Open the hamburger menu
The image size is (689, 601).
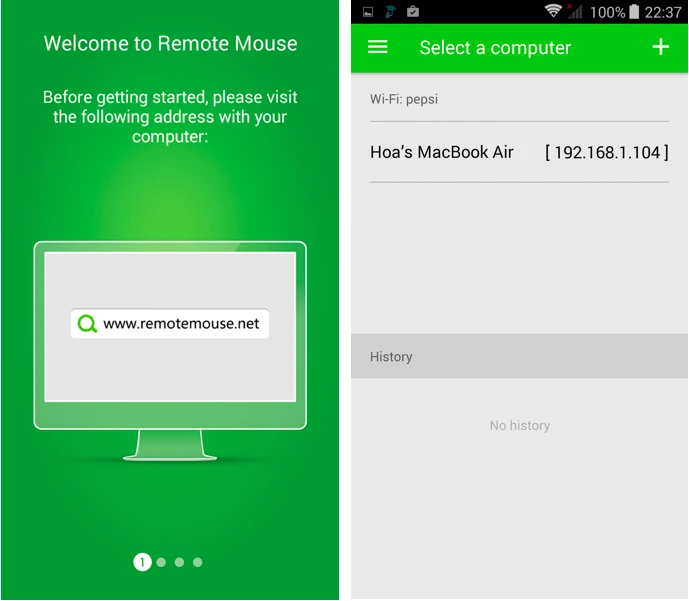378,47
